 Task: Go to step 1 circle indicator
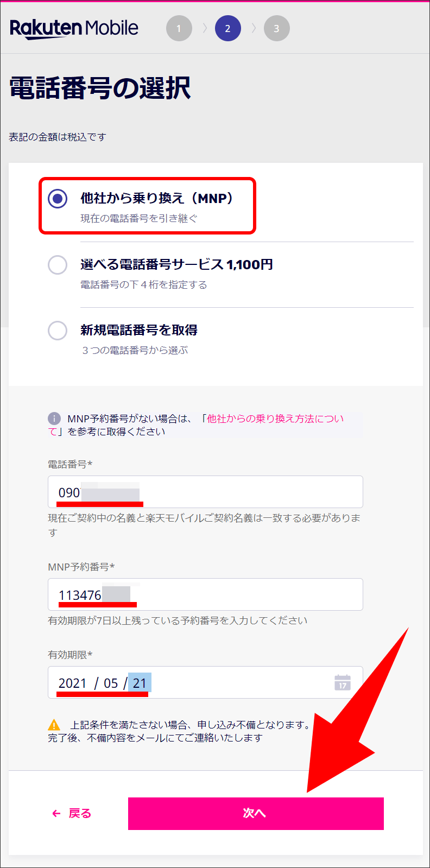tap(179, 28)
